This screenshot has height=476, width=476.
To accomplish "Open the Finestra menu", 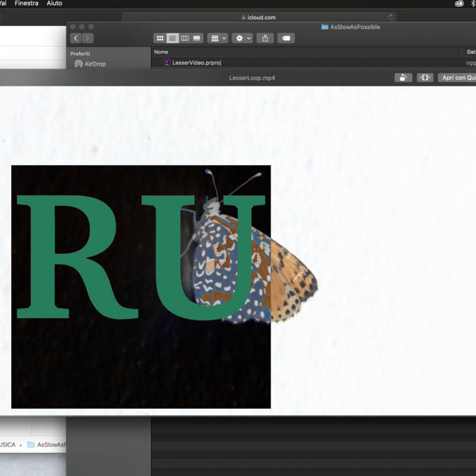I will [x=27, y=3].
